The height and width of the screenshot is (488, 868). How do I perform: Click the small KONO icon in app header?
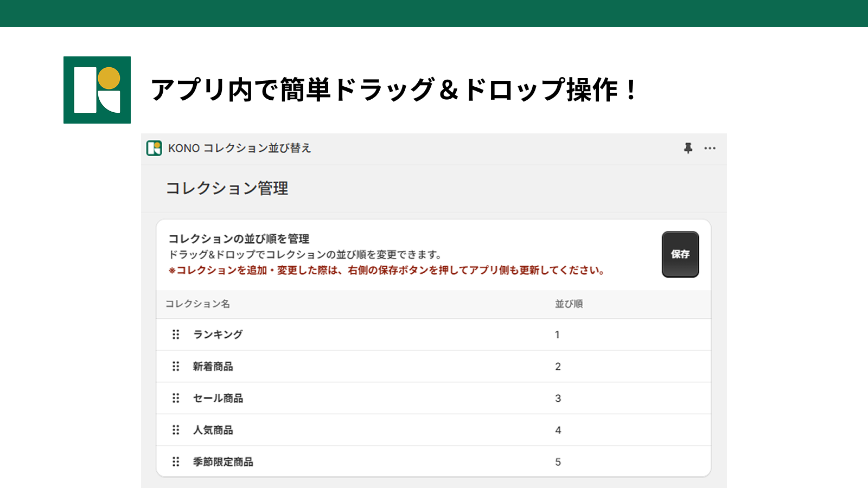tap(154, 148)
